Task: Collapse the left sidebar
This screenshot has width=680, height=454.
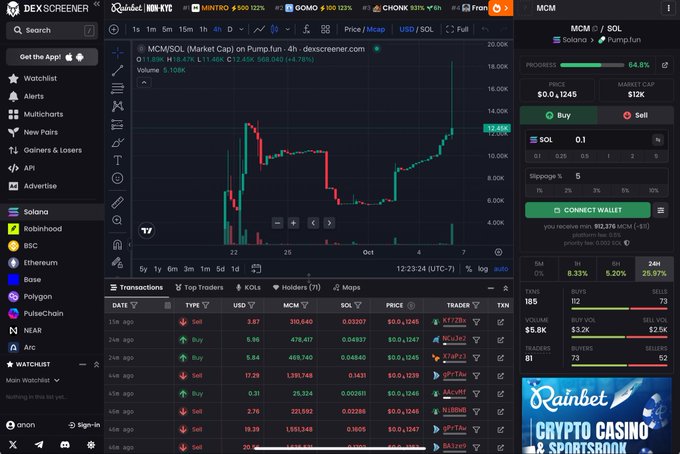Action: click(96, 4)
